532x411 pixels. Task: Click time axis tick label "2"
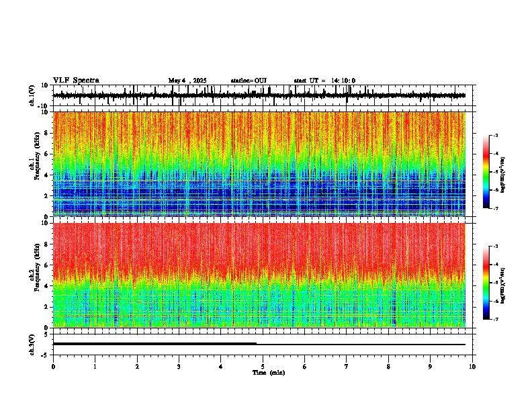(x=137, y=367)
